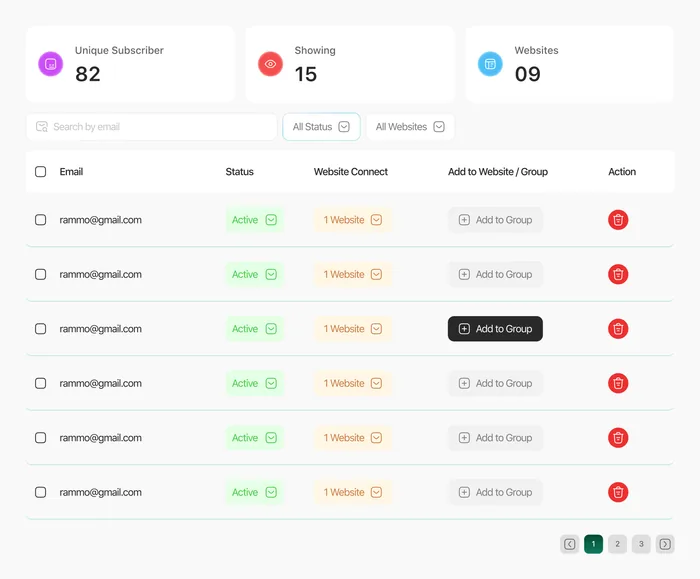Go to next page with right arrow
This screenshot has width=700, height=579.
tap(665, 544)
